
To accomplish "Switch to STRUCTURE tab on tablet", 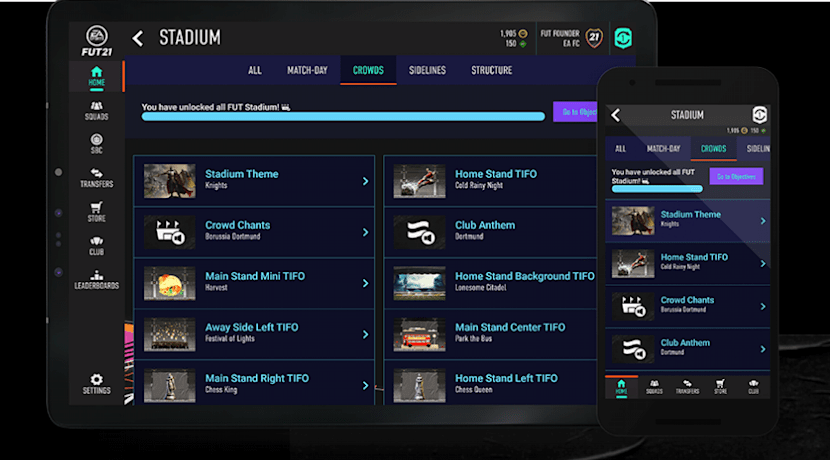I will tap(492, 70).
